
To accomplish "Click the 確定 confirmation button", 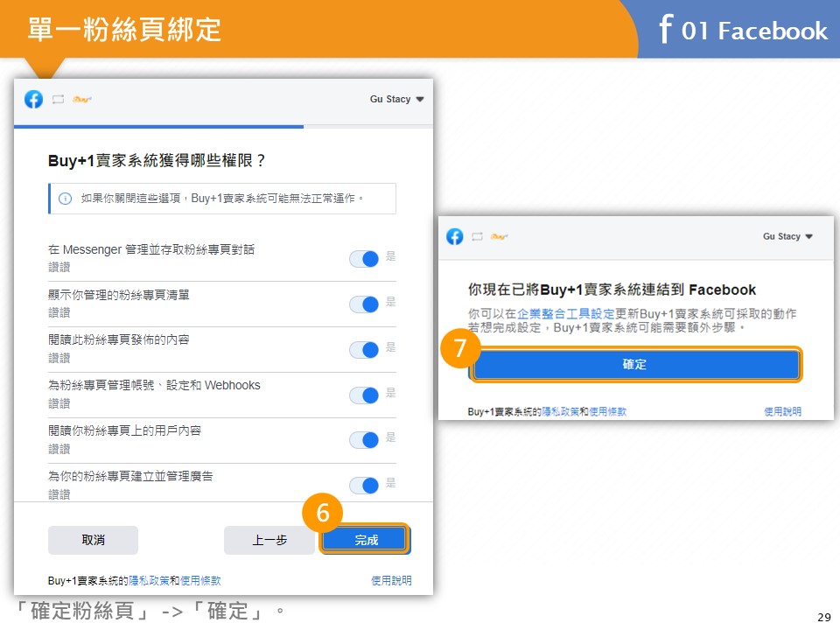I will pyautogui.click(x=635, y=365).
